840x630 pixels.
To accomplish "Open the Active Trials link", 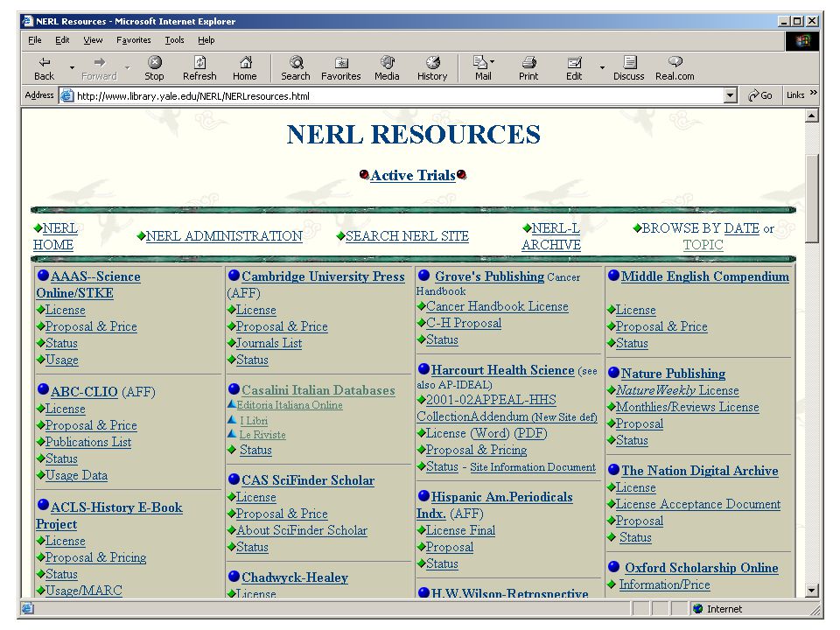I will pos(412,175).
